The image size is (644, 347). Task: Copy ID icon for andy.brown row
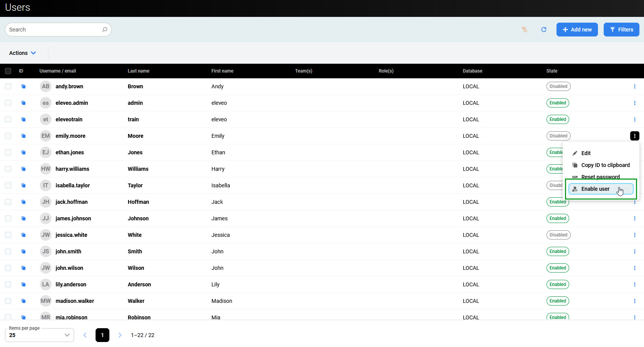click(23, 86)
